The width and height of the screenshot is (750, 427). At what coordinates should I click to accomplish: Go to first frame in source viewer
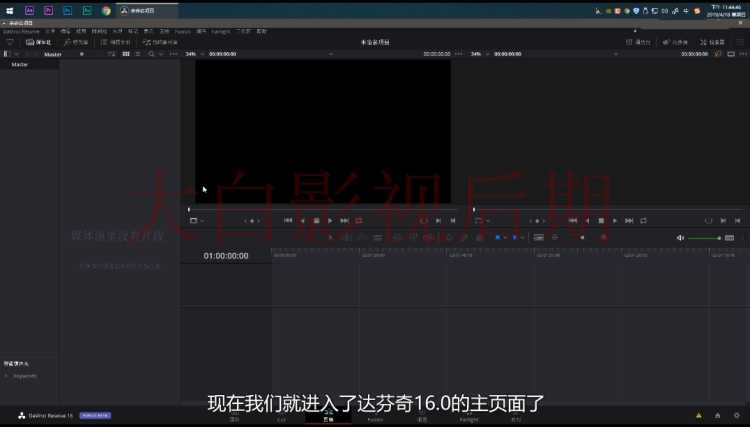[x=288, y=221]
